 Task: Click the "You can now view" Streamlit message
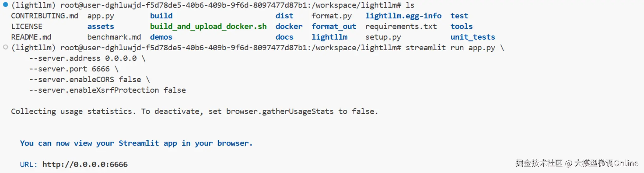[136, 143]
